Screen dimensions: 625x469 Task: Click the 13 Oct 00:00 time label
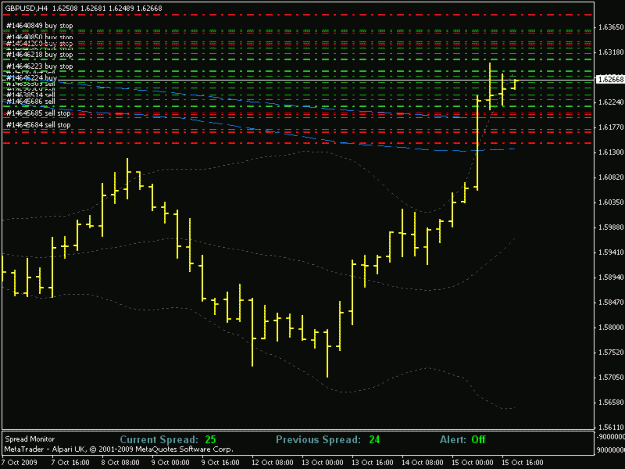click(x=322, y=463)
